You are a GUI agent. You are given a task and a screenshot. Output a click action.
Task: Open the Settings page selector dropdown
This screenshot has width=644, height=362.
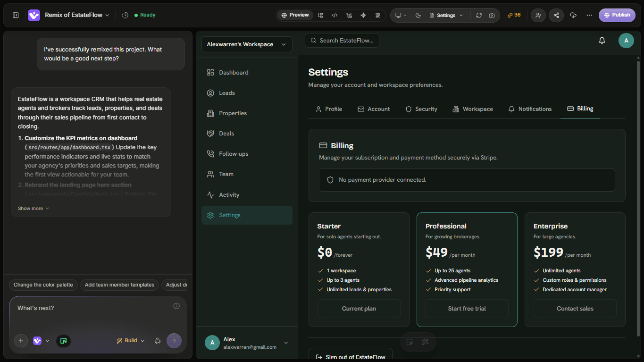pos(446,15)
